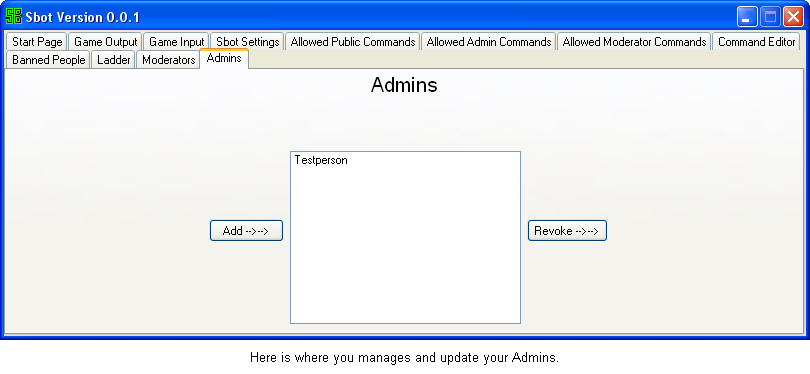Select Testperson in the admins list

(x=321, y=160)
